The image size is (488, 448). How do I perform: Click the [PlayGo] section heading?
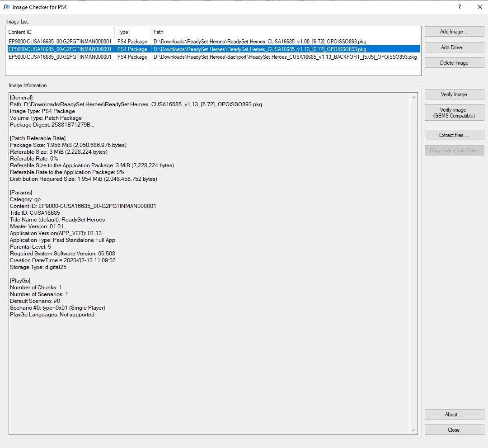pos(20,281)
